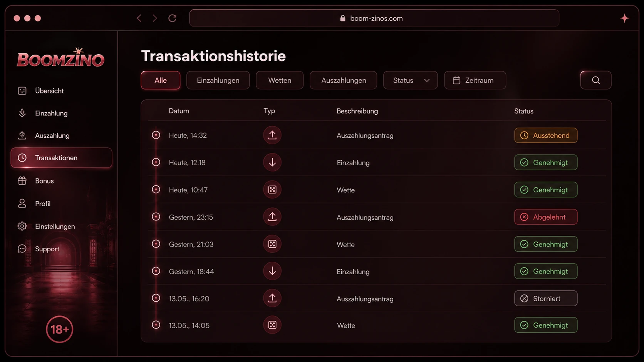
Task: Click the Transaktionshistorie page heading
Action: pyautogui.click(x=213, y=56)
